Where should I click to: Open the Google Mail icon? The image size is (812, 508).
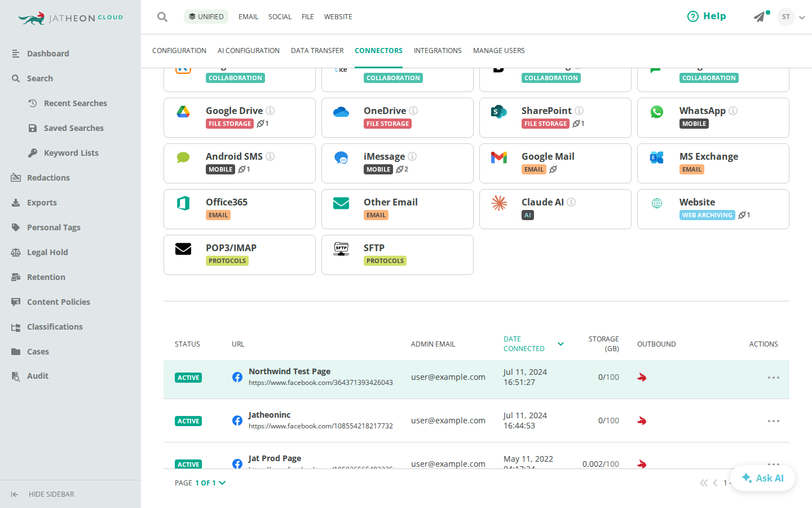pos(499,157)
